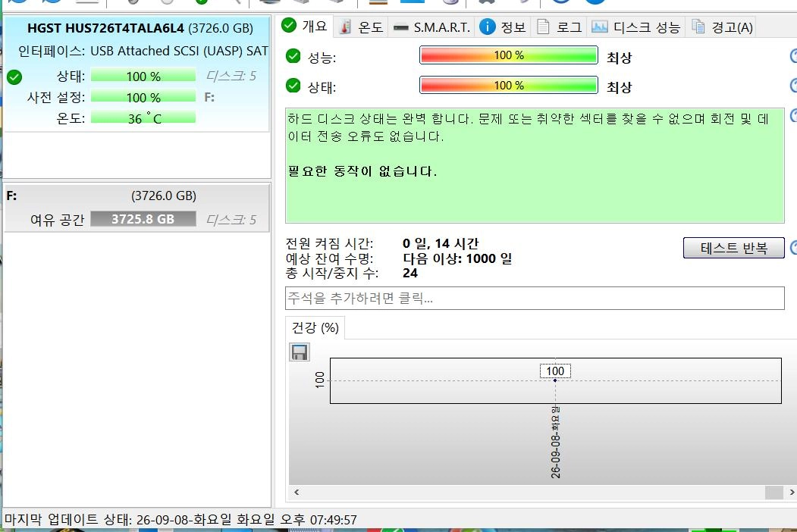The image size is (797, 532).
Task: Click the 디스크: 5 label beside 상태 bar
Action: point(231,77)
